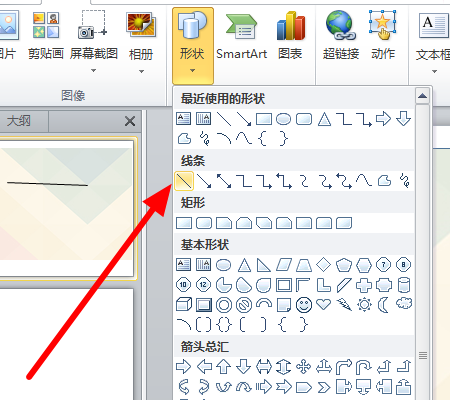Choose the elbow arrow connector under 线条

click(264, 181)
